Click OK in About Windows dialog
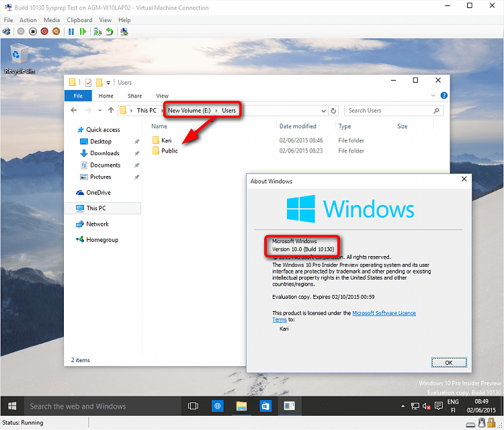 (x=449, y=363)
